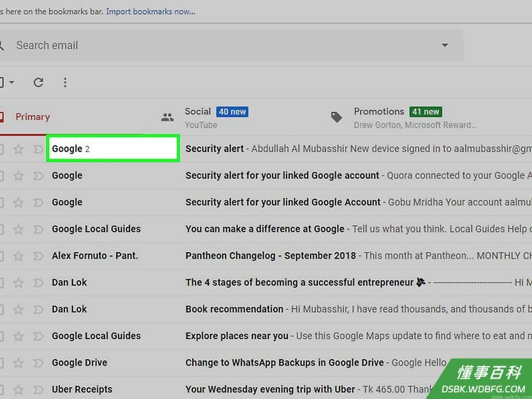This screenshot has width=532, height=399.
Task: Star the Gobu Mridha security alert email
Action: (x=18, y=202)
